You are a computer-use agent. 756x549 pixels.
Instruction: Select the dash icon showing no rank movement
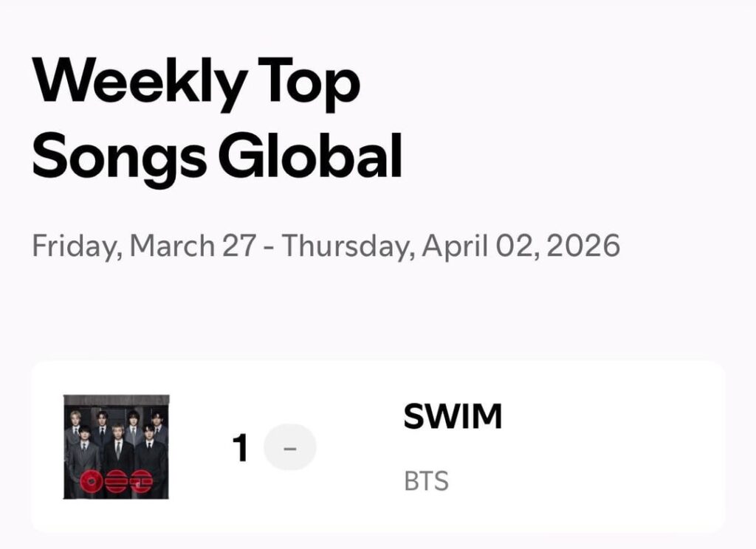(291, 447)
